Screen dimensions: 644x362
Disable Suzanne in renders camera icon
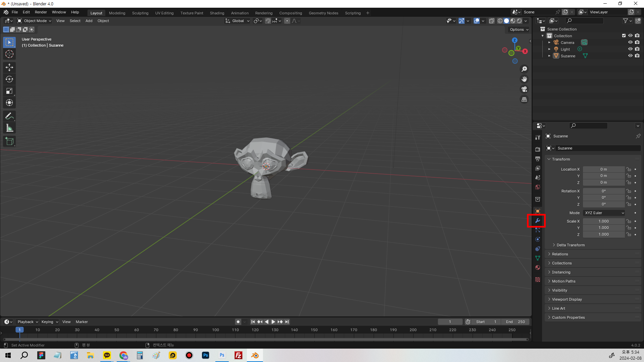(x=637, y=56)
